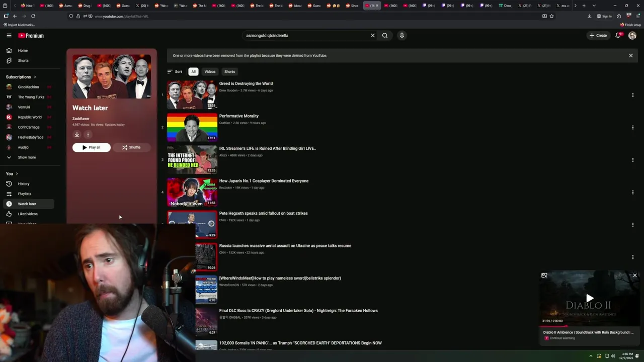Play the Diablo II miniplayer video
Viewport: 644px width, 362px height.
pyautogui.click(x=590, y=298)
